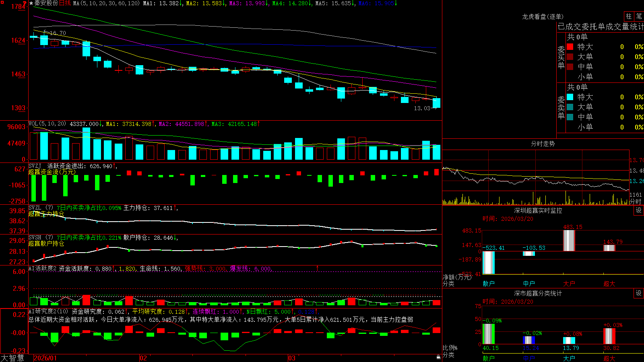Click the 爆发线: 6.000 label
Image resolution: width=644 pixels, height=362 pixels.
point(250,268)
